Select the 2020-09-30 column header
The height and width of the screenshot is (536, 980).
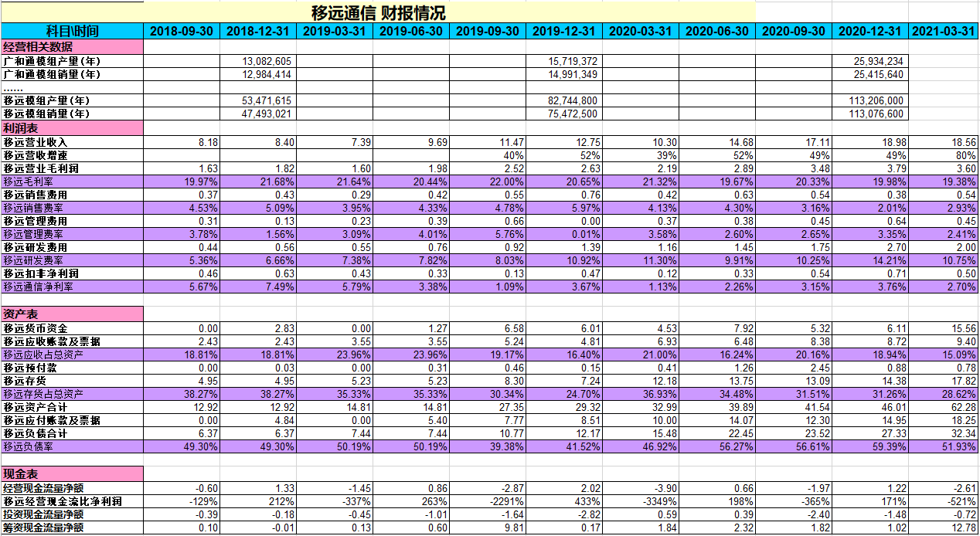[x=794, y=32]
